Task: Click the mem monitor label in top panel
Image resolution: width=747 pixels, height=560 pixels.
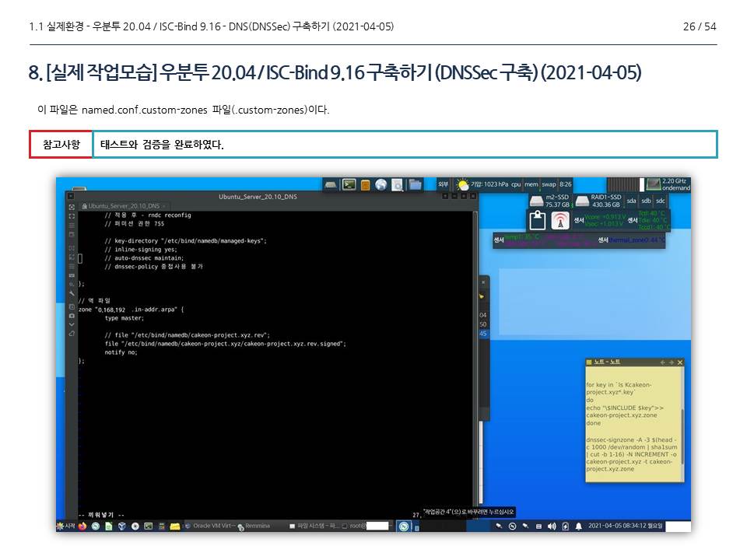Action: [x=531, y=184]
